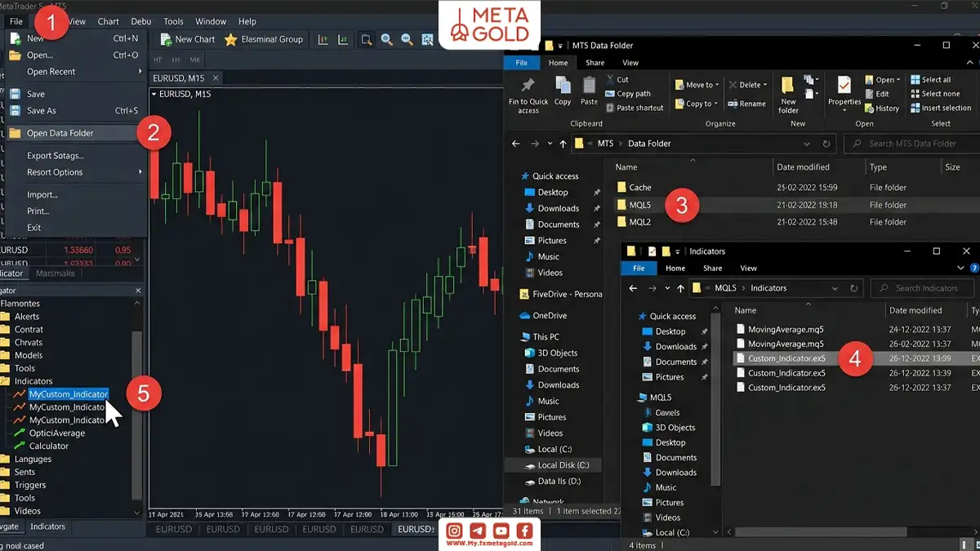980x551 pixels.
Task: Select Indicators tab at Navigator bottom
Action: pos(47,527)
